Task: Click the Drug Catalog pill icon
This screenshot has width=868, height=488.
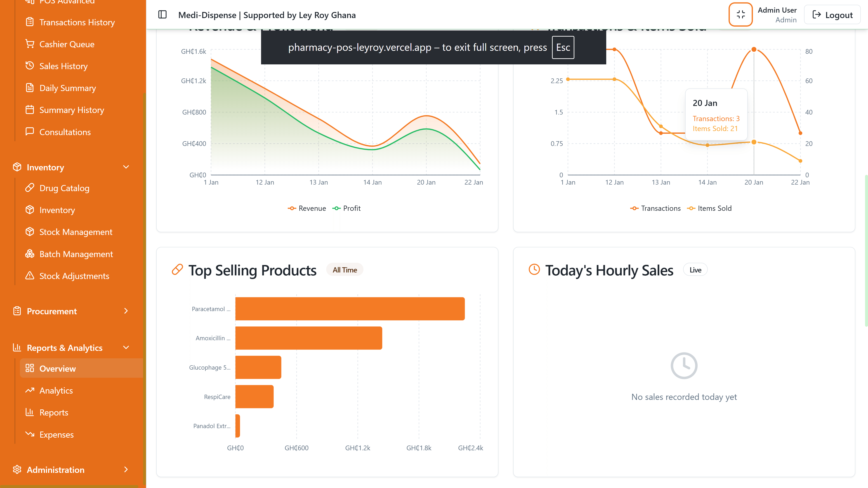Action: (x=30, y=188)
